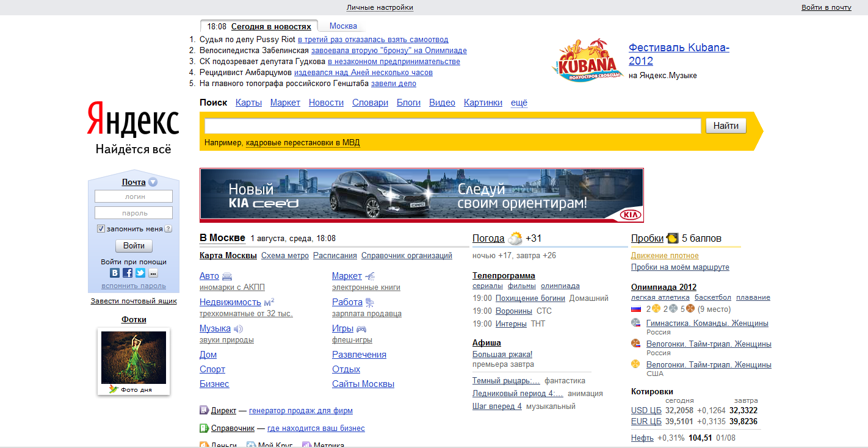Focus the main search input field
Viewport: 868px width, 448px height.
tap(453, 126)
